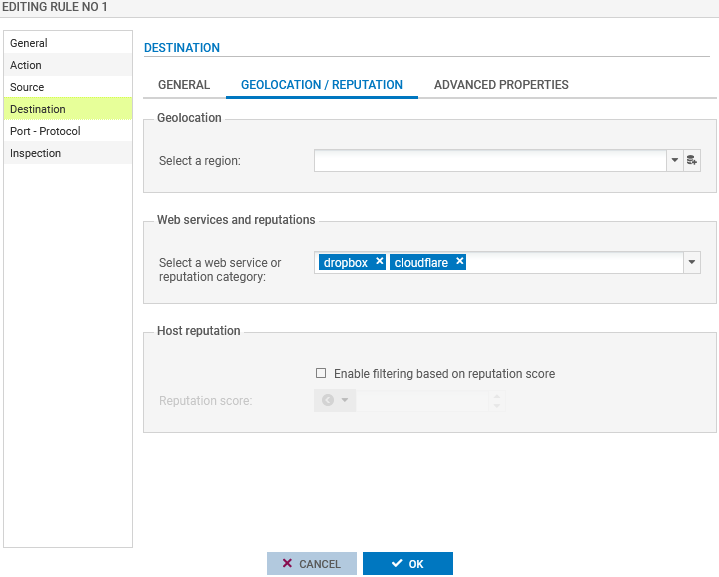Viewport: 719px width, 577px height.
Task: Remove the dropbox tag
Action: tap(379, 262)
